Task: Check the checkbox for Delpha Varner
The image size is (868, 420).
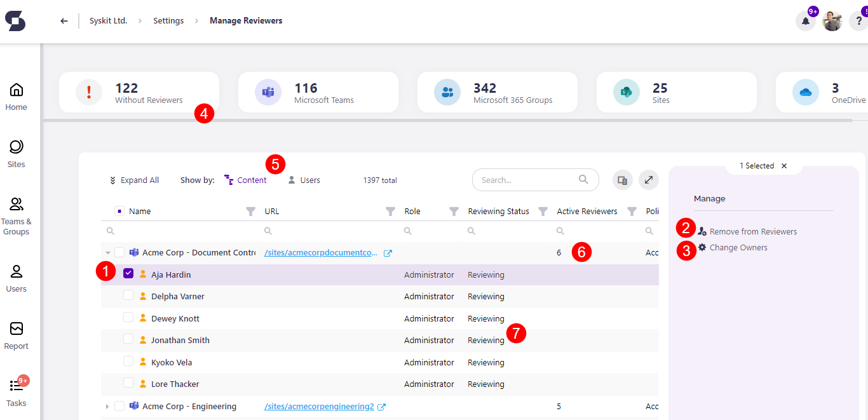Action: (x=128, y=296)
